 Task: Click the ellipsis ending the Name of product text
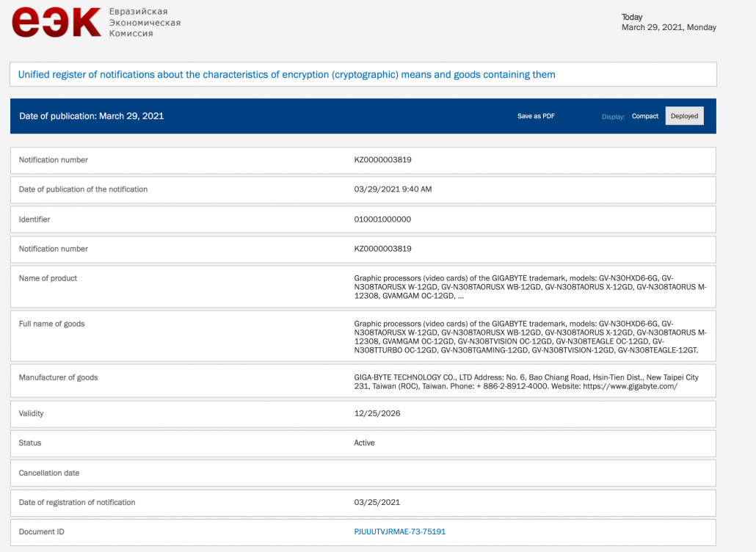pyautogui.click(x=459, y=297)
